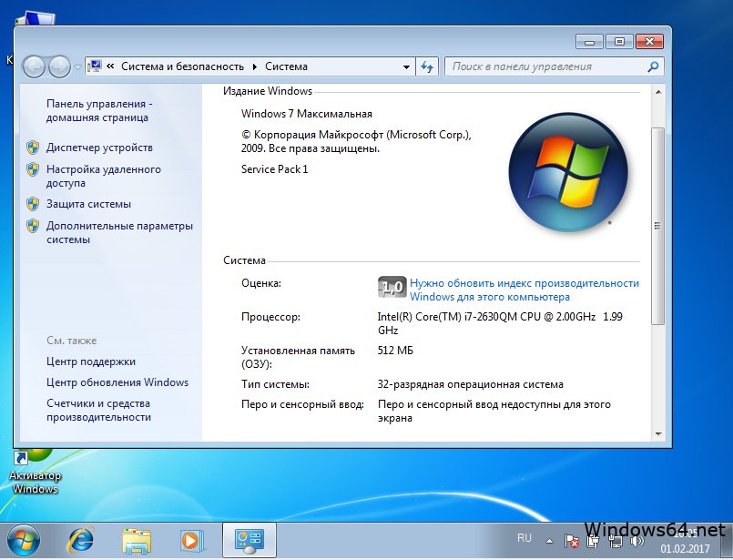Image resolution: width=733 pixels, height=560 pixels.
Task: Click shield icon beside 'Диспетчер устройств'
Action: click(x=33, y=148)
